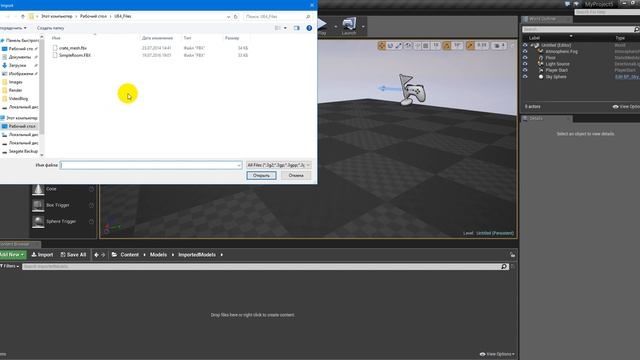Open the Images folder in sidebar
Image resolution: width=640 pixels, height=360 pixels.
16,82
